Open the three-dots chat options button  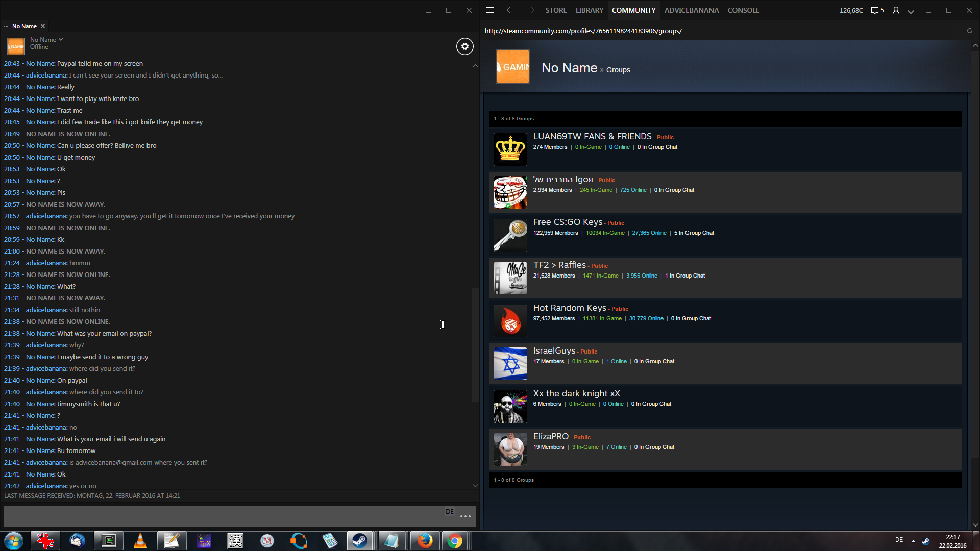465,516
